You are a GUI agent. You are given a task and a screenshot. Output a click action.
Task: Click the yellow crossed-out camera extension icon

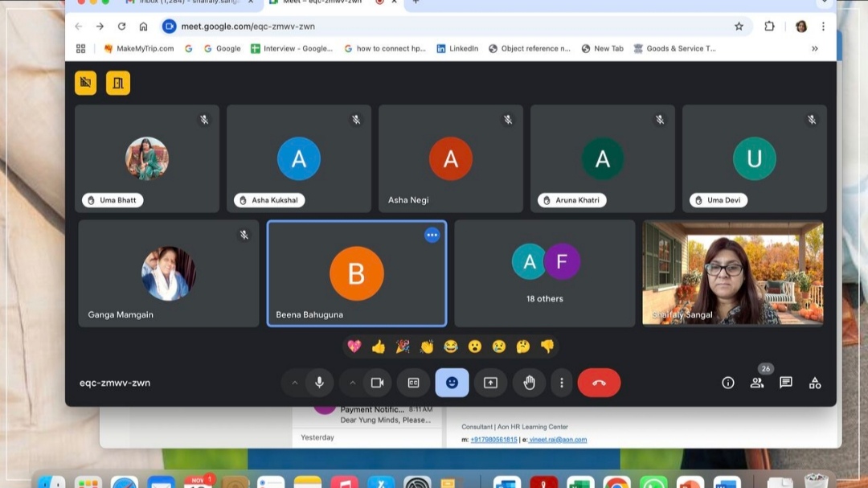click(x=86, y=83)
